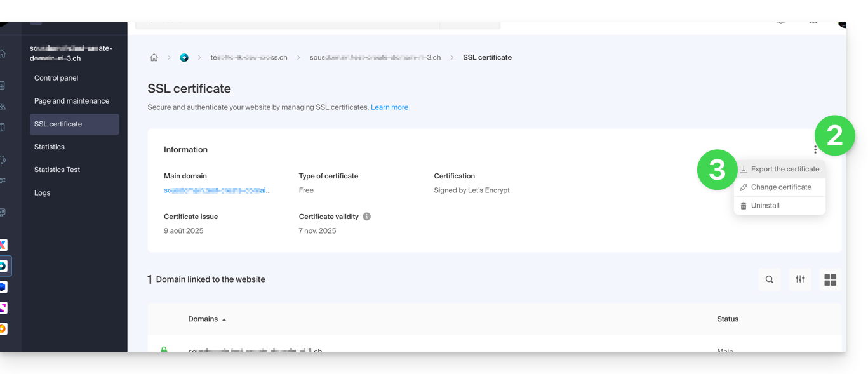Viewport: 868px width, 374px height.
Task: Select Export the certificate from menu
Action: pyautogui.click(x=785, y=170)
